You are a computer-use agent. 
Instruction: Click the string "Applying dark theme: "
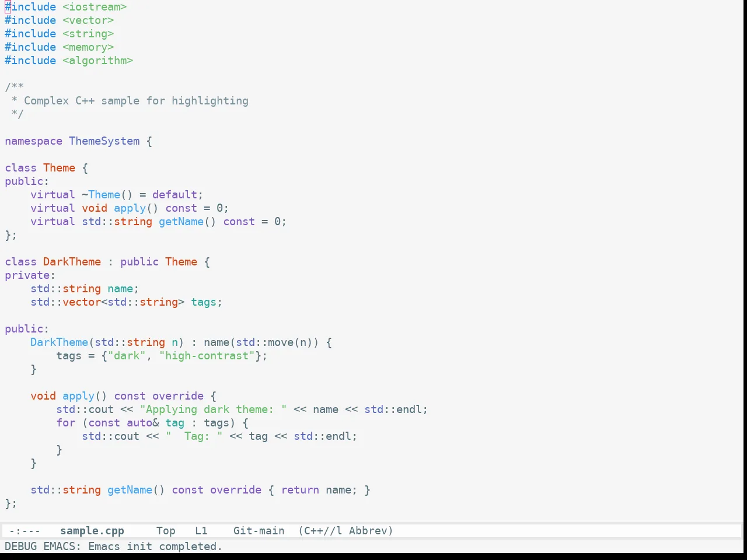pos(214,409)
